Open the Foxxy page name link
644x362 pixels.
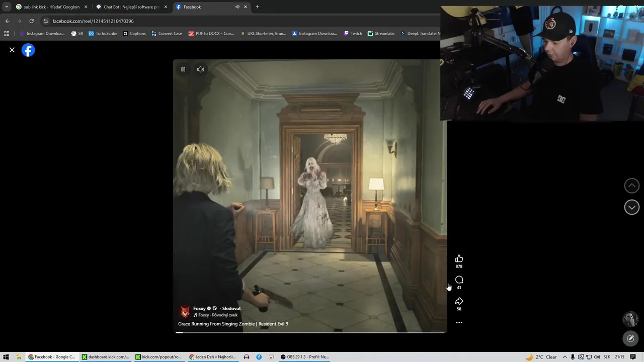(x=199, y=308)
